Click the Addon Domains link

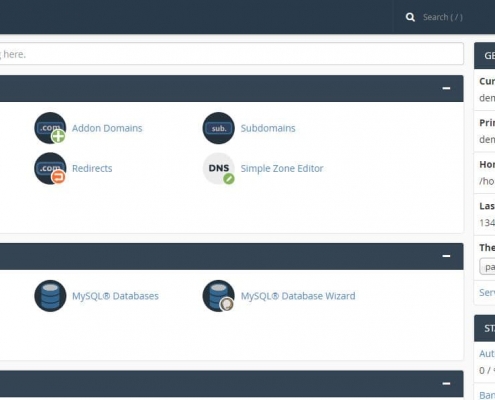click(107, 128)
